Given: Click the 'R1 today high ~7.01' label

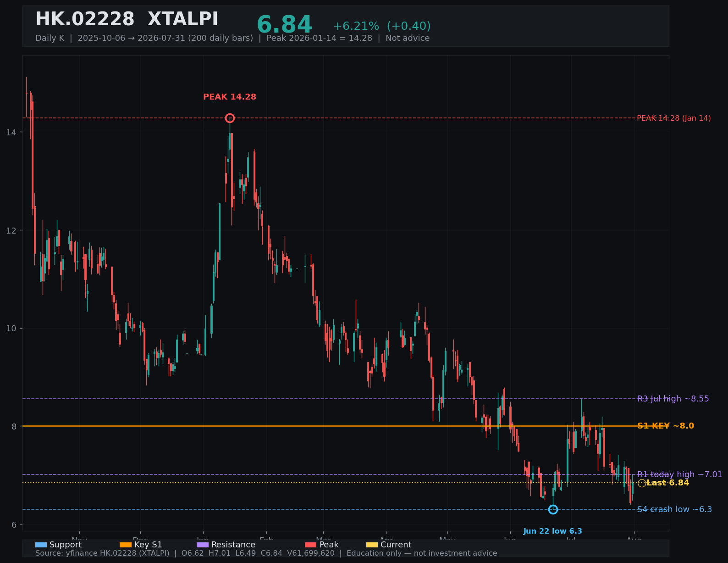Looking at the screenshot, I should (x=679, y=474).
